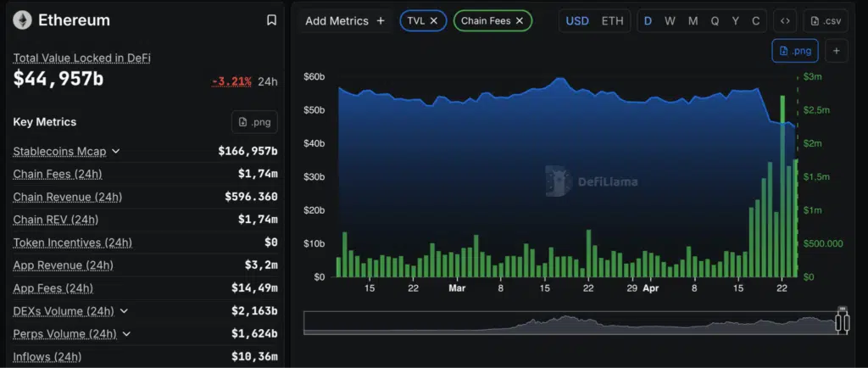Image resolution: width=868 pixels, height=368 pixels.
Task: Click the $500.000 right axis label
Action: pyautogui.click(x=822, y=243)
